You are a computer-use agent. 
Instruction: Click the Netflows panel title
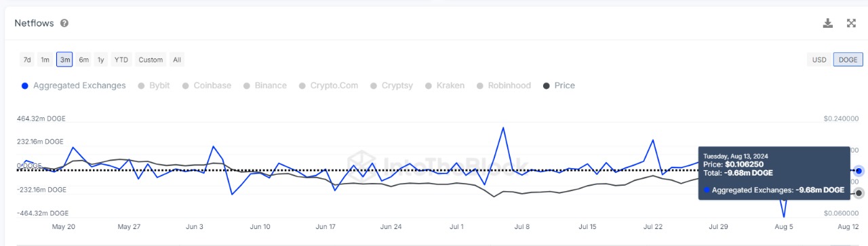[35, 23]
